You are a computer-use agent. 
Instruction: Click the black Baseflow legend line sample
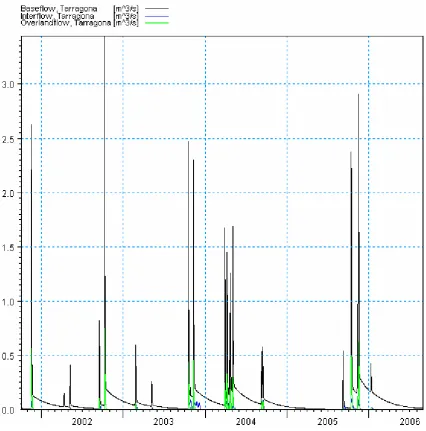(157, 9)
